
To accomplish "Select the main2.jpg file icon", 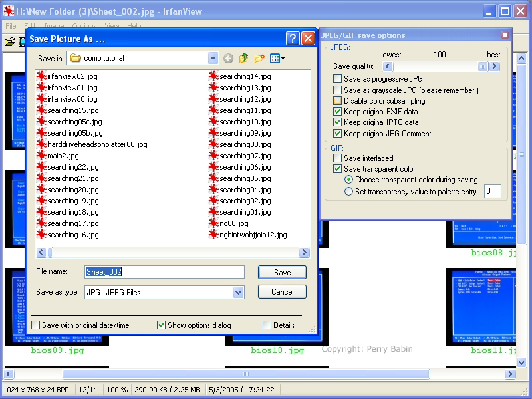I will (x=41, y=156).
